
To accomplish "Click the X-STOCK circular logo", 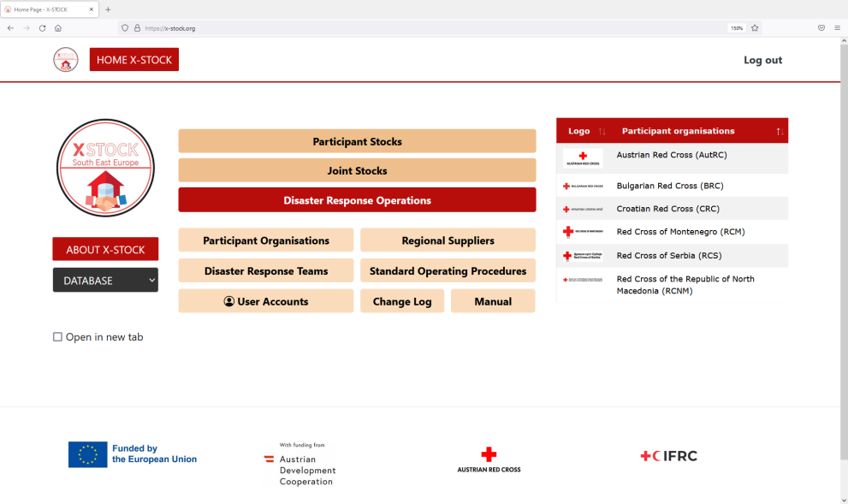I will (x=105, y=167).
